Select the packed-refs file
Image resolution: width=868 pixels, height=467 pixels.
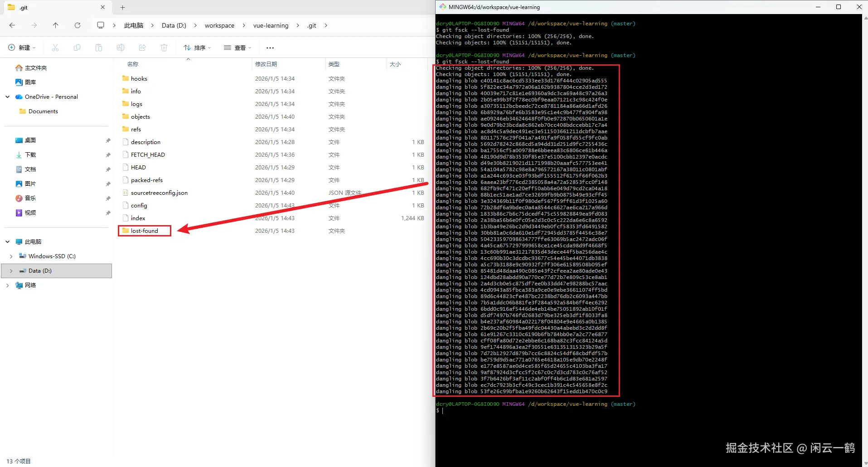point(146,180)
